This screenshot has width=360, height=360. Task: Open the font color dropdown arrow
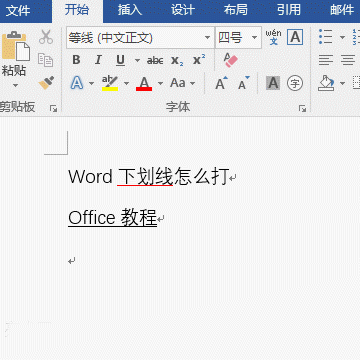tap(160, 83)
